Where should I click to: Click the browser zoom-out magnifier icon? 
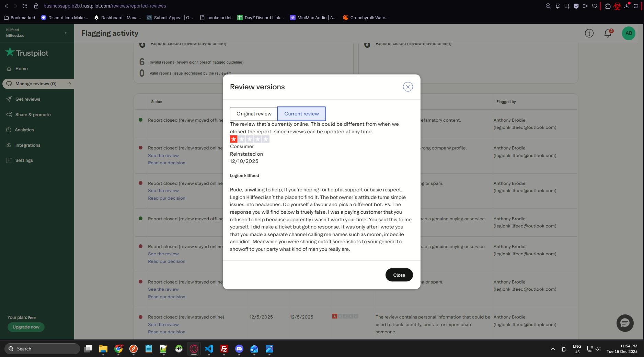pos(548,6)
